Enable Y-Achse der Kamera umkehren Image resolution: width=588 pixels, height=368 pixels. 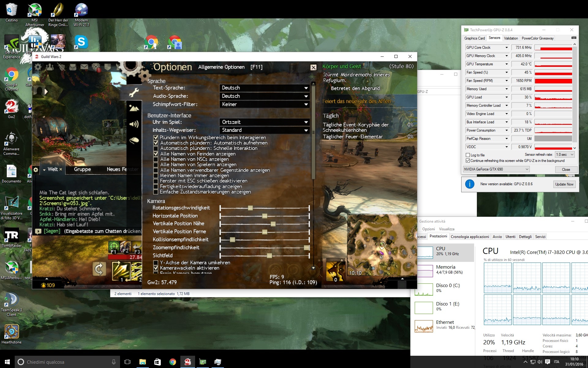click(156, 263)
